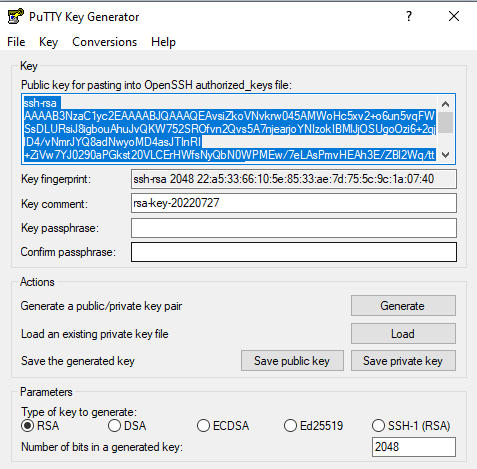
Task: Click the 'Key comment:' label
Action: tap(54, 204)
